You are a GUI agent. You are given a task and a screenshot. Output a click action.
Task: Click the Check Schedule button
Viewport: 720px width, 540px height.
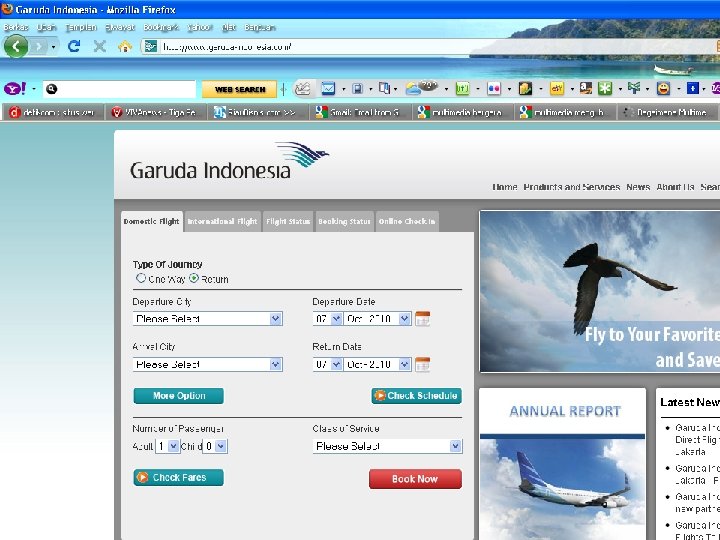coord(416,396)
